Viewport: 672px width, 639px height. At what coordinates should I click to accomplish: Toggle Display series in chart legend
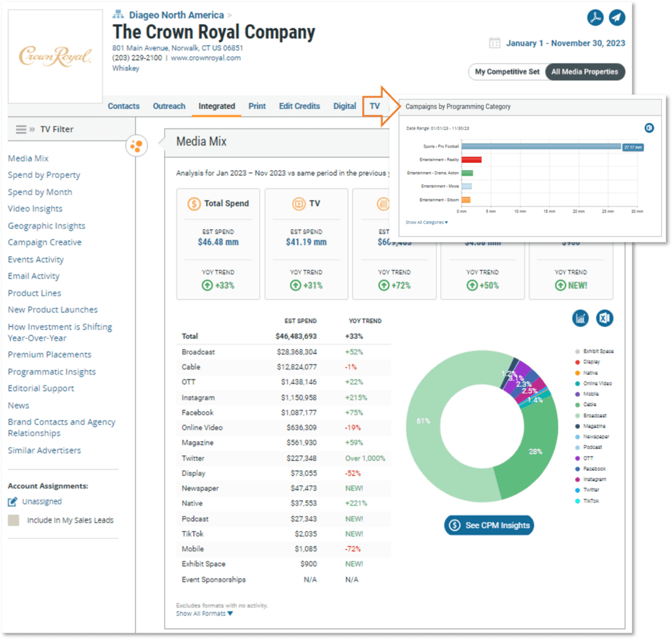click(587, 362)
